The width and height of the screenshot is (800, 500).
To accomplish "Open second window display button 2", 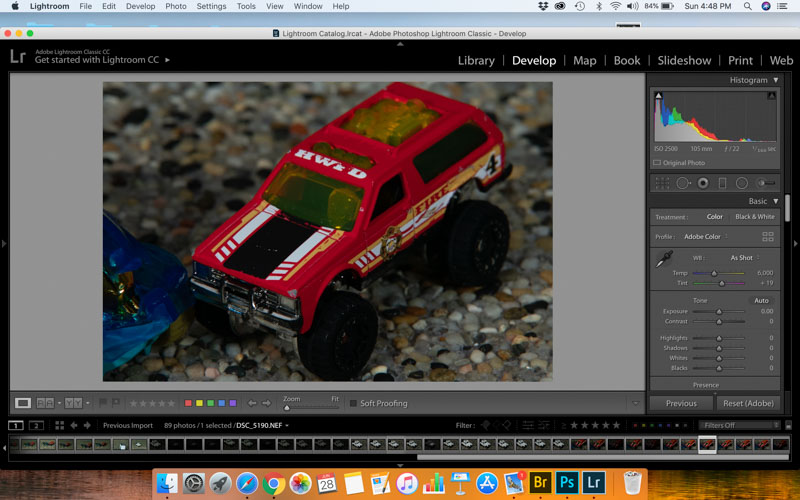I will point(36,425).
